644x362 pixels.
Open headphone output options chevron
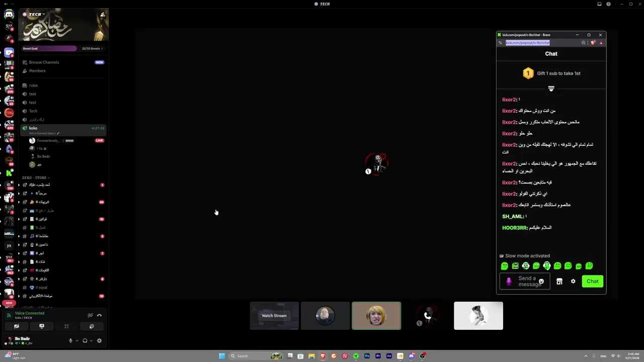point(91,340)
